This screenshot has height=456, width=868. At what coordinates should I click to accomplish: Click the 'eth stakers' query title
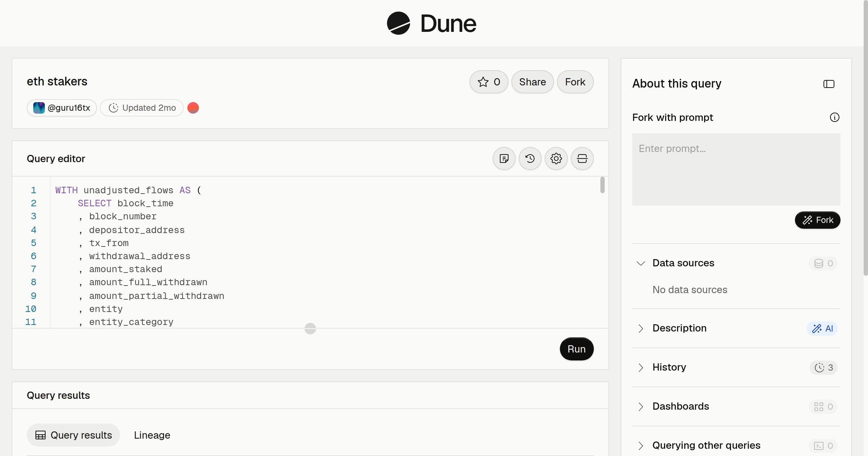coord(57,81)
